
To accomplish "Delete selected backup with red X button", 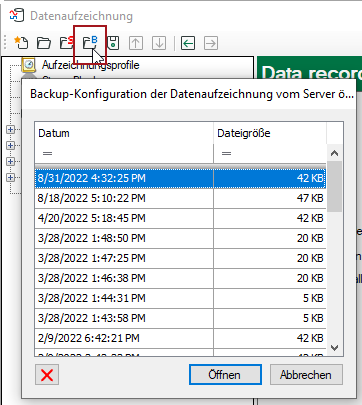I will point(47,375).
